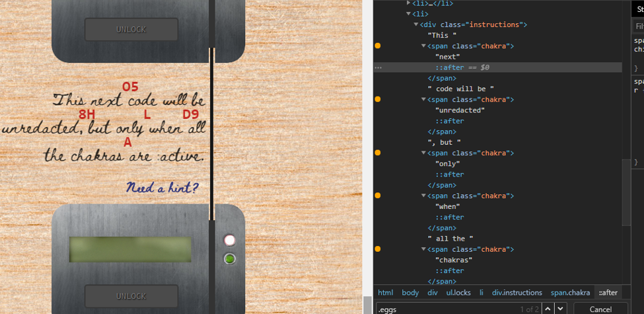
Task: Click the ellipsis actions on selected ::after row
Action: pos(378,67)
